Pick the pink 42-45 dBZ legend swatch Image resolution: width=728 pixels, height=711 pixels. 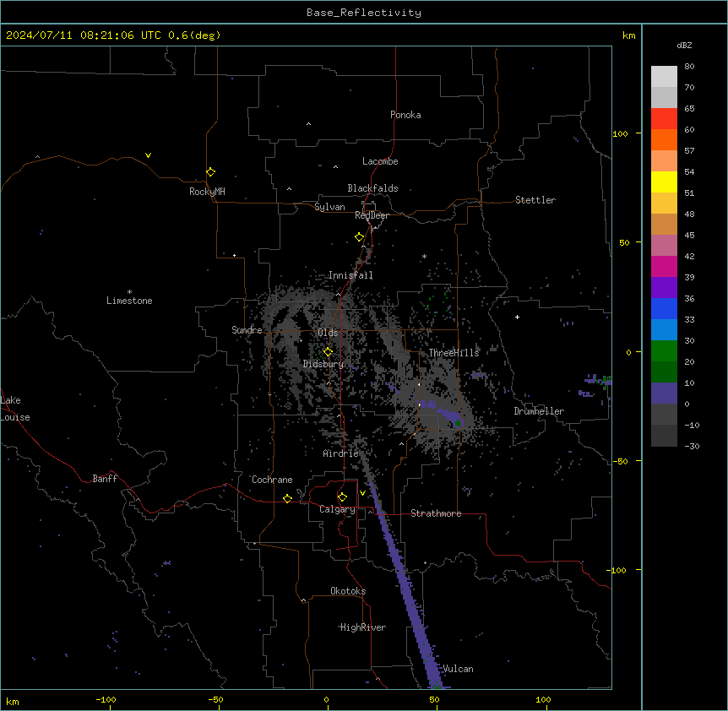[x=664, y=246]
